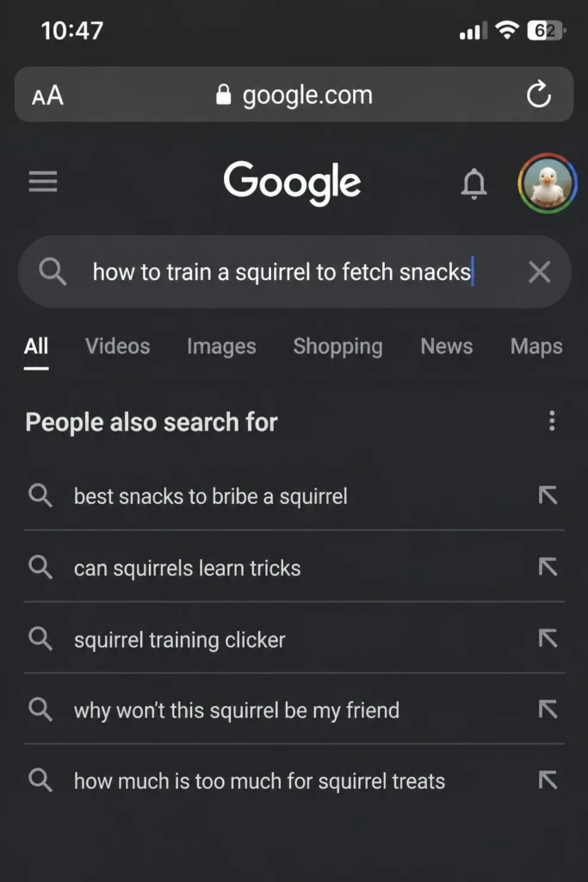Tap arrow next to 'can squirrels learn tricks'
The height and width of the screenshot is (882, 588).
548,567
